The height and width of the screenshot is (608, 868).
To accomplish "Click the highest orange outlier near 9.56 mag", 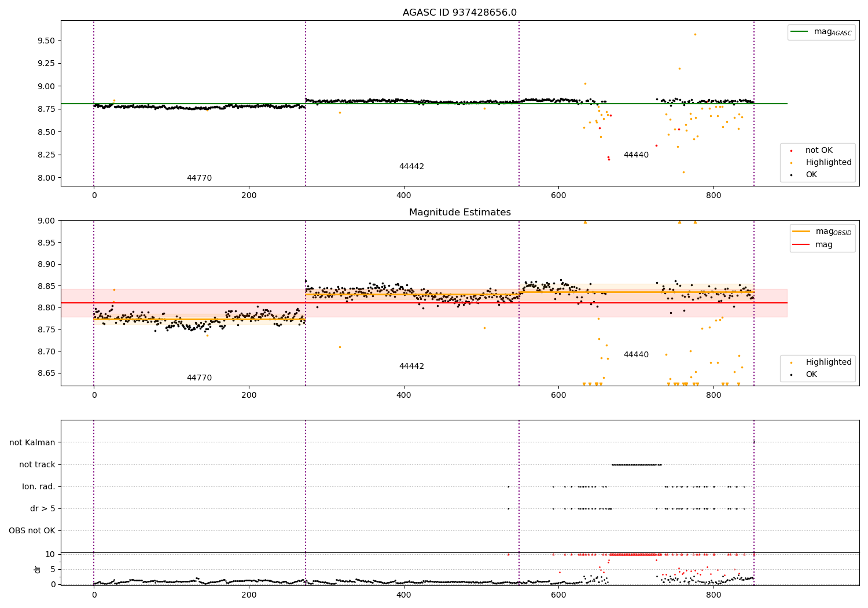I will [695, 34].
